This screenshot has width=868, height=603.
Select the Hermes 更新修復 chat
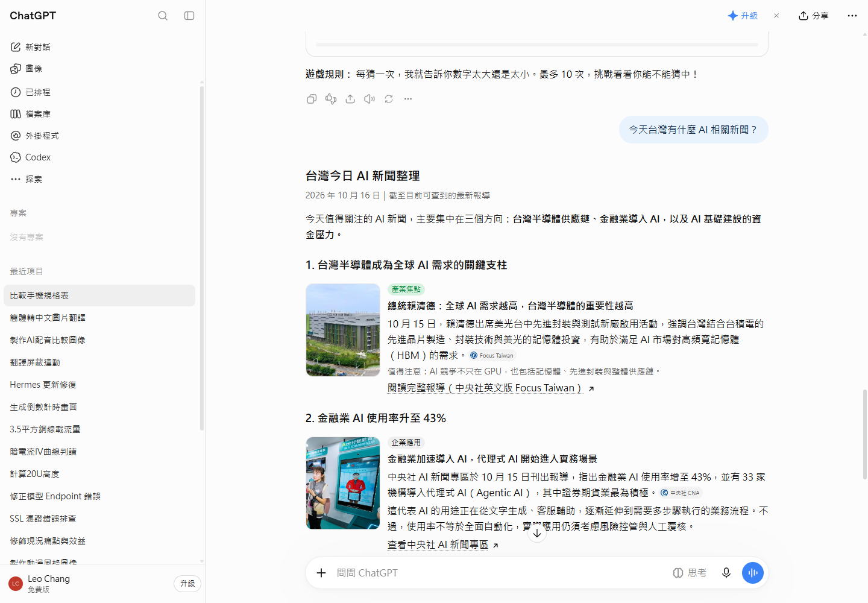click(99, 385)
